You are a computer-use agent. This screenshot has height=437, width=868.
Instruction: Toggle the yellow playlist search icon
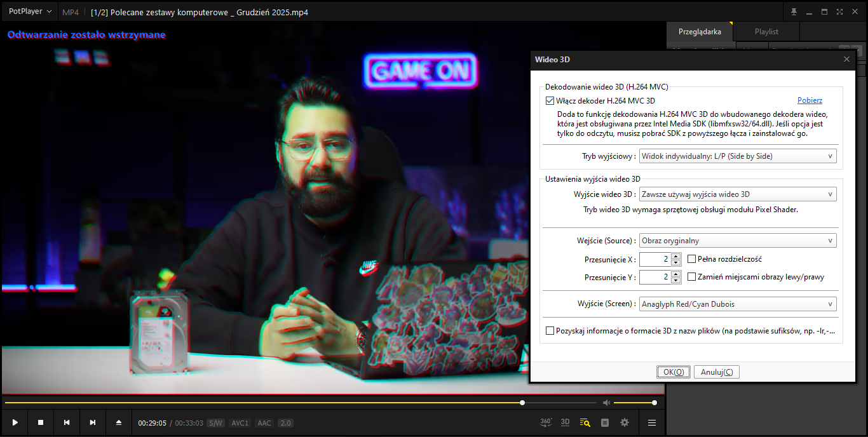pyautogui.click(x=585, y=422)
